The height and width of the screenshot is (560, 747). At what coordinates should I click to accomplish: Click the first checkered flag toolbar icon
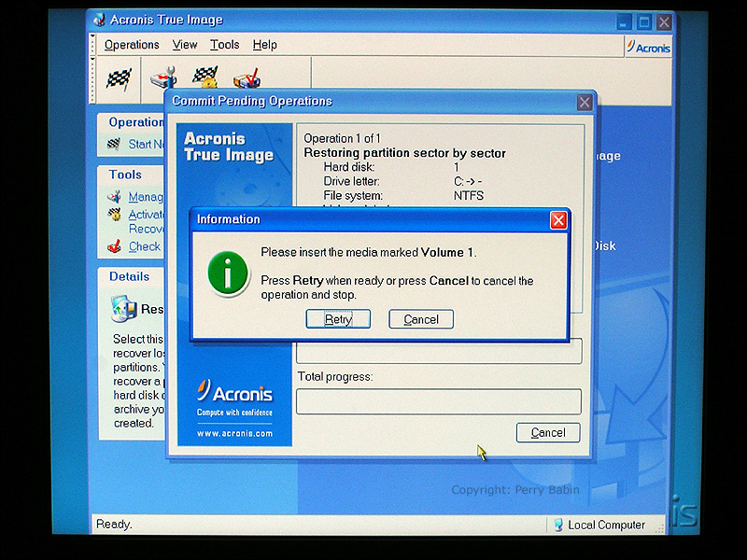coord(119,78)
